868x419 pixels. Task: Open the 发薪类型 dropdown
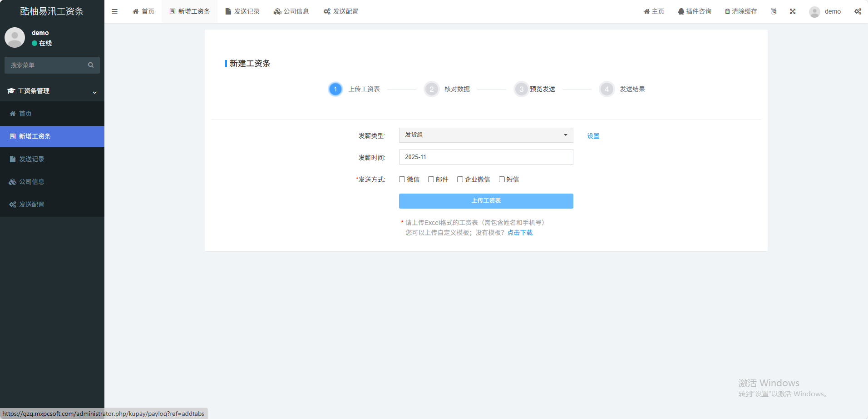pyautogui.click(x=486, y=135)
